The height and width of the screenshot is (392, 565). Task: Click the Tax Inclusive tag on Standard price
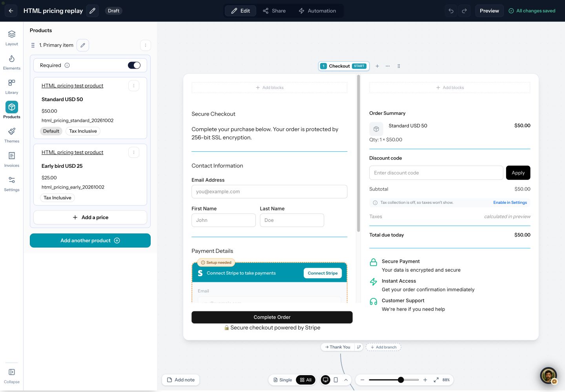pos(83,131)
